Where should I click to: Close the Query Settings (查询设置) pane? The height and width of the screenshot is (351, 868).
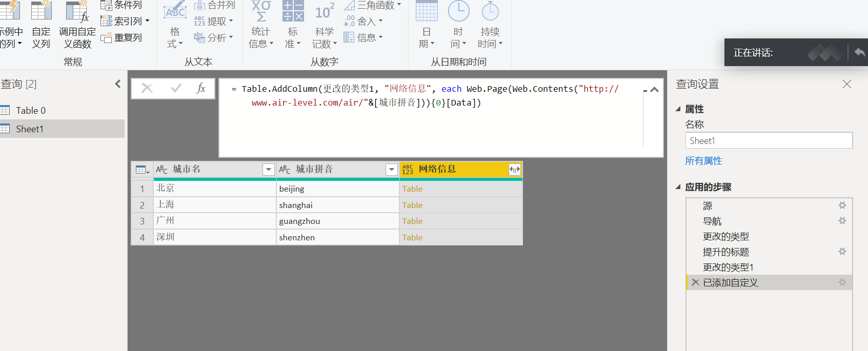[x=847, y=84]
